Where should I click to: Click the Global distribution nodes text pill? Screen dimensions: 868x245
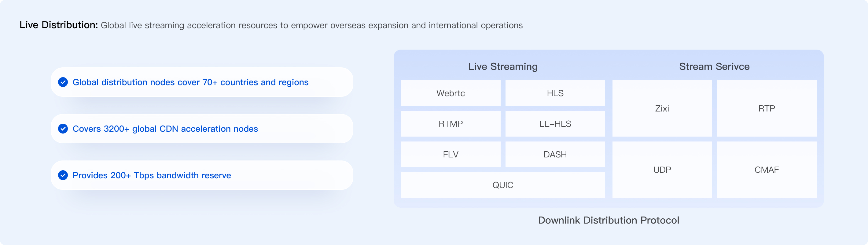[x=190, y=82]
